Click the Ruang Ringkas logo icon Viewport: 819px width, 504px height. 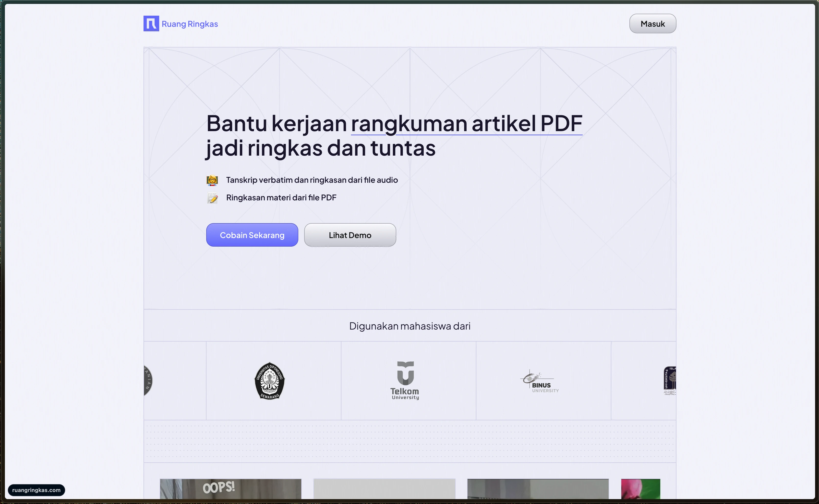tap(151, 24)
